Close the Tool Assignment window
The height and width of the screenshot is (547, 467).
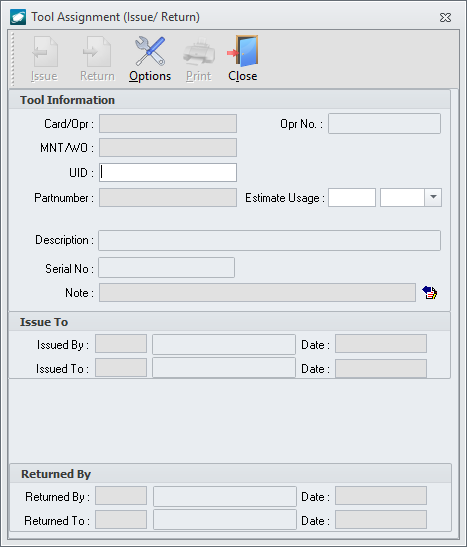click(445, 17)
